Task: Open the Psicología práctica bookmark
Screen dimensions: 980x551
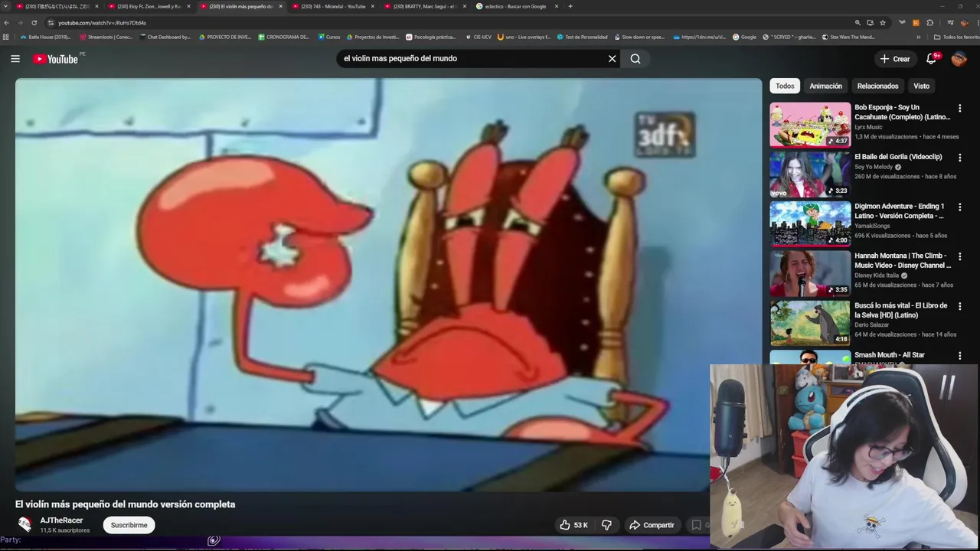Action: tap(431, 37)
